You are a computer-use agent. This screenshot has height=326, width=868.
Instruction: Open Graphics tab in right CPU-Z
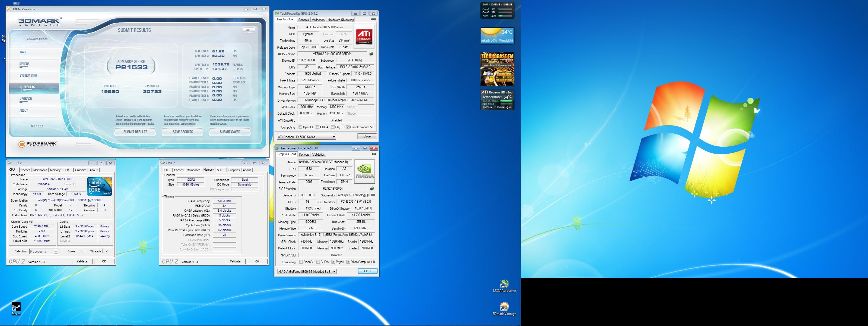(x=234, y=170)
